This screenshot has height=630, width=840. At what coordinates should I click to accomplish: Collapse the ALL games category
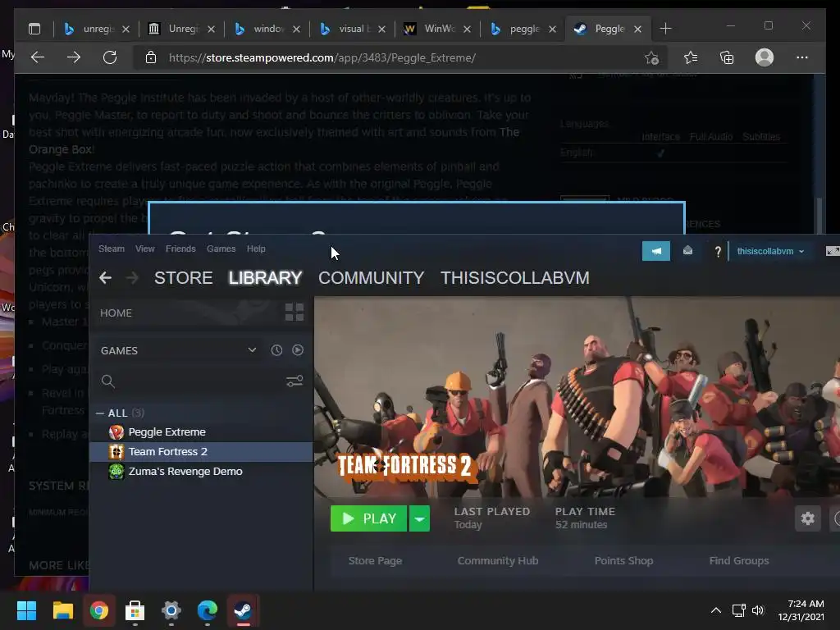click(x=99, y=413)
